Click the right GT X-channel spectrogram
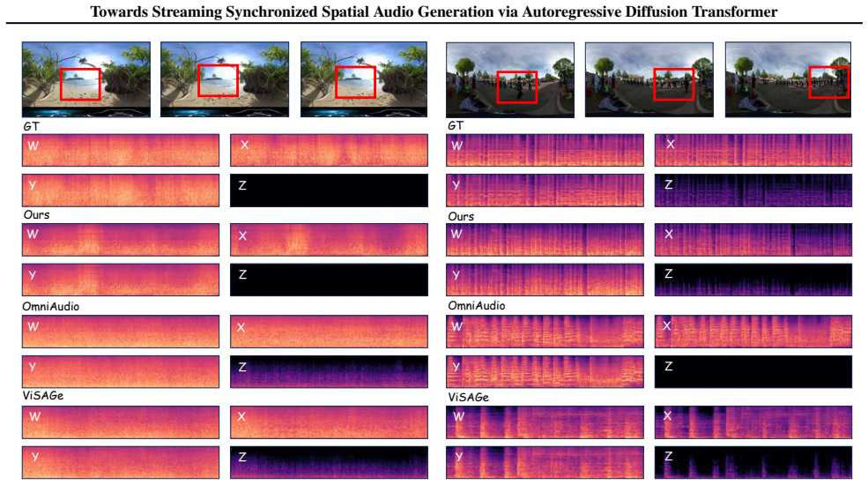This screenshot has width=868, height=485. pos(753,150)
